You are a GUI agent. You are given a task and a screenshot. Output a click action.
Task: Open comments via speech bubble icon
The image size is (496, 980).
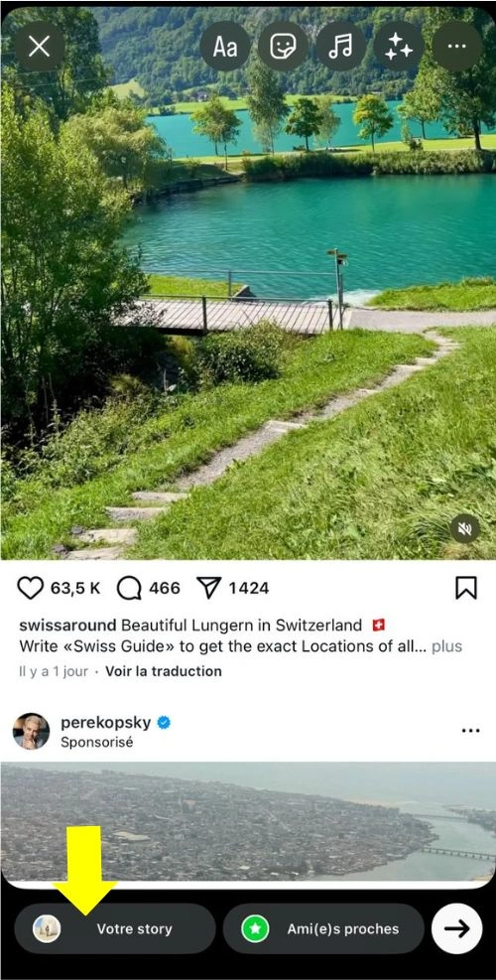(x=129, y=588)
